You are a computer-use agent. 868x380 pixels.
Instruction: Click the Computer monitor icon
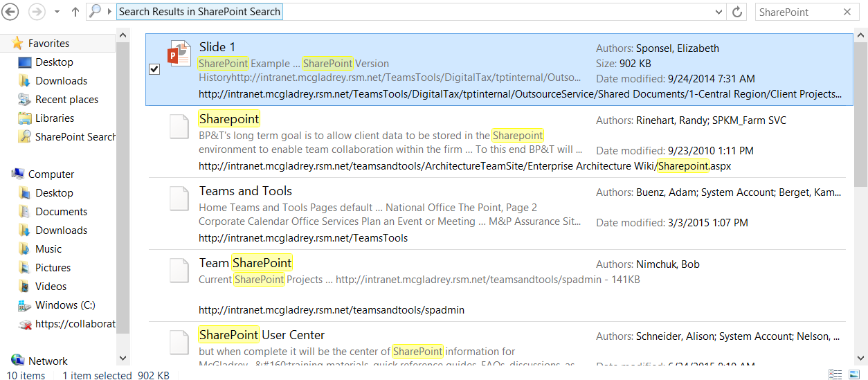pos(18,174)
